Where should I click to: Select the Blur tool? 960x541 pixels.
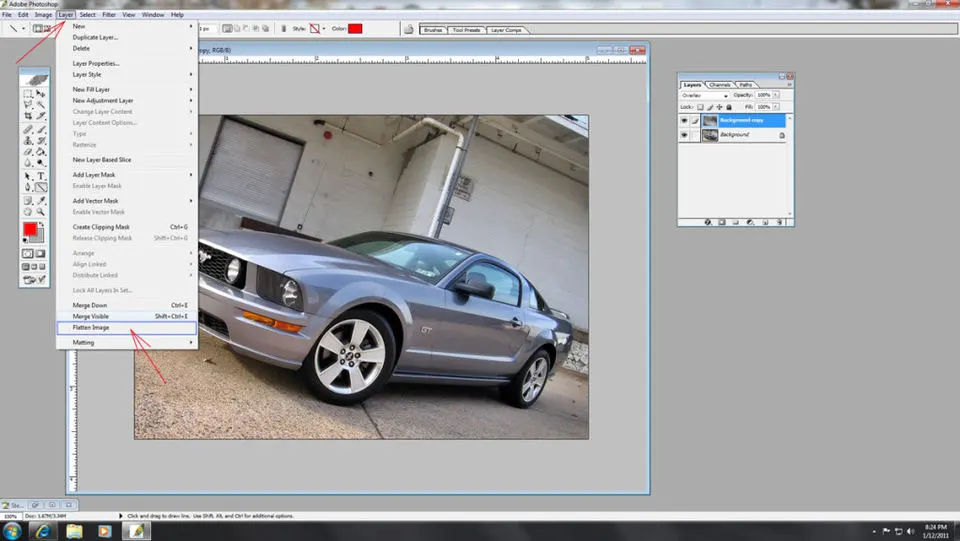(28, 162)
